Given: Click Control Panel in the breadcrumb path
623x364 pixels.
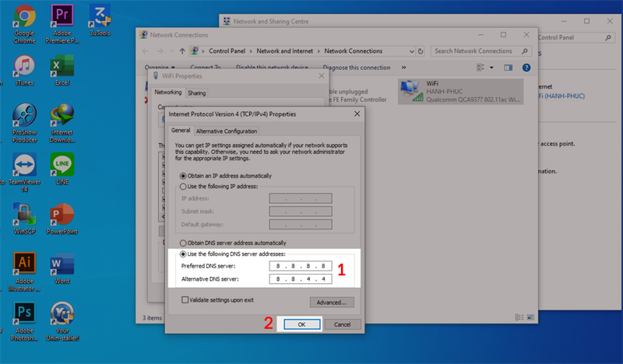Looking at the screenshot, I should (x=227, y=51).
